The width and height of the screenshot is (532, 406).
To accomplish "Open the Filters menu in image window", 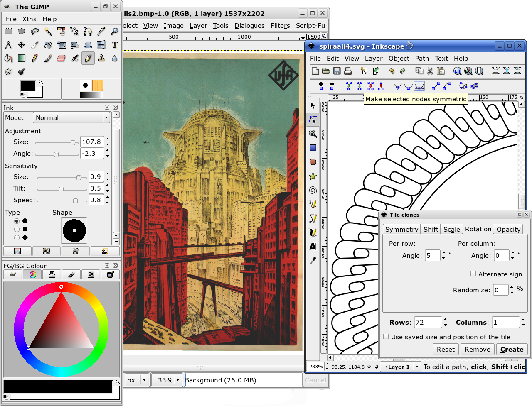I will 280,26.
